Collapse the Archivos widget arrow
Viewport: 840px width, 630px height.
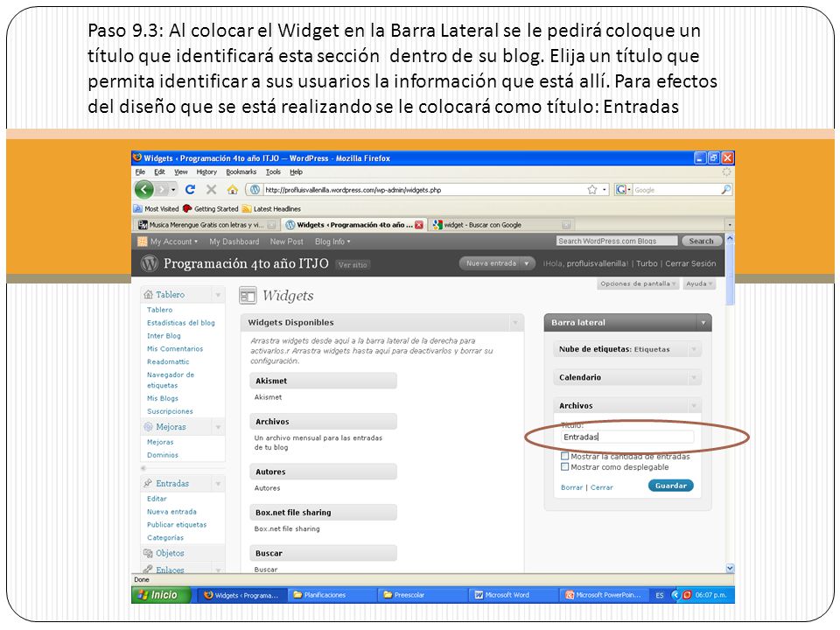[694, 406]
